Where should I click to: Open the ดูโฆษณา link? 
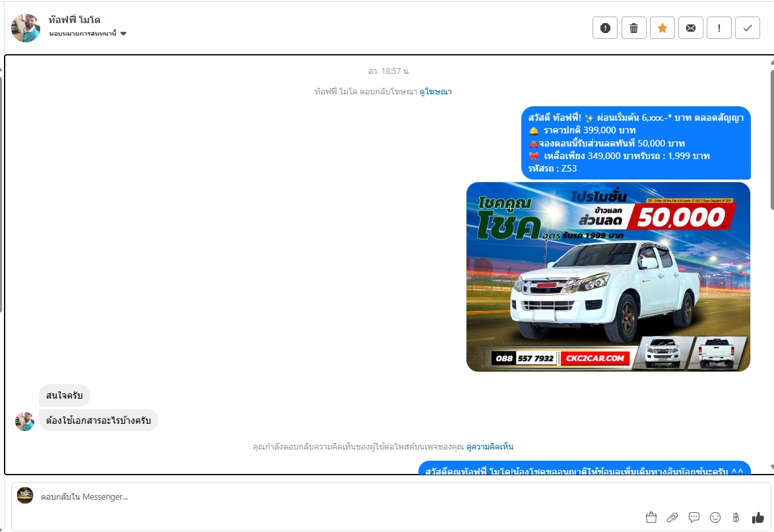pos(435,91)
